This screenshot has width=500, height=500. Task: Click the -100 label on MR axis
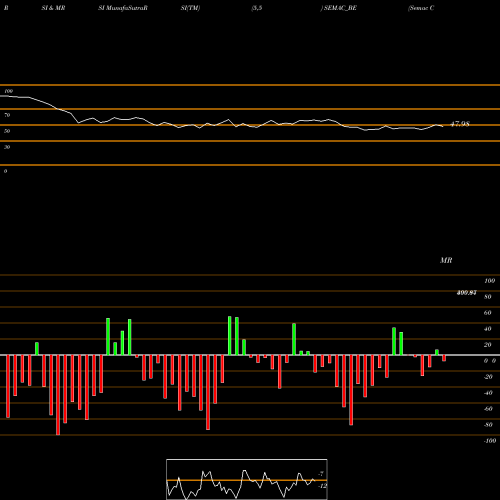click(x=490, y=441)
